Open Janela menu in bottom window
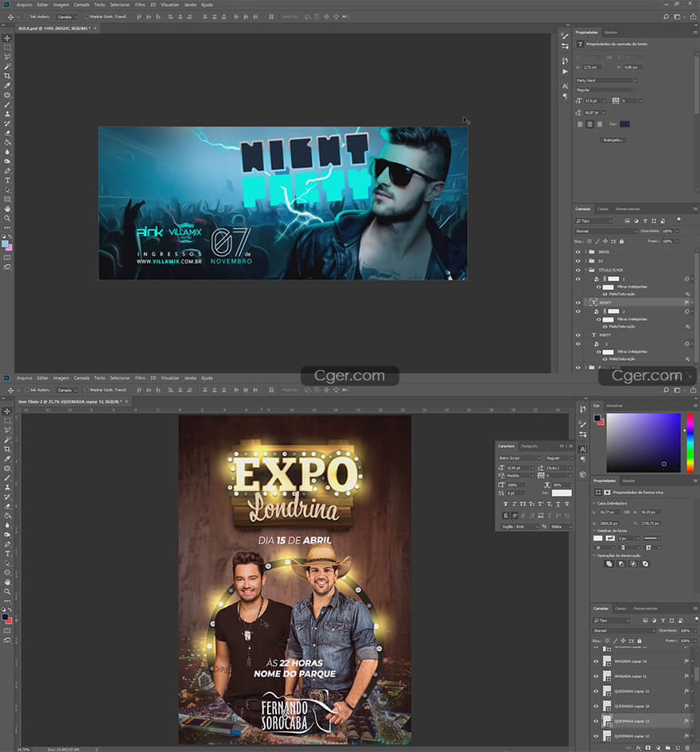This screenshot has height=752, width=700. 190,378
